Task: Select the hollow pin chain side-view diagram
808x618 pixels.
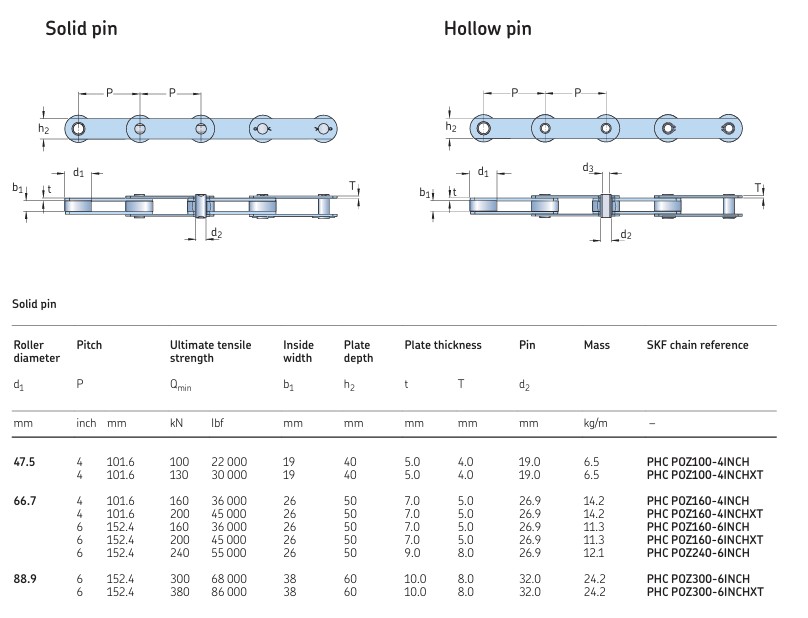Action: tap(608, 127)
